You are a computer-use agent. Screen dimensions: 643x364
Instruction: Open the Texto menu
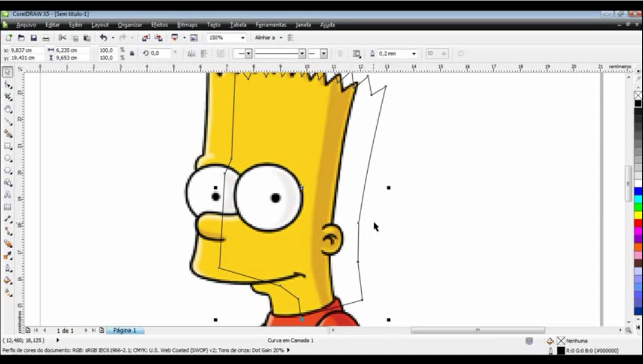tap(214, 25)
